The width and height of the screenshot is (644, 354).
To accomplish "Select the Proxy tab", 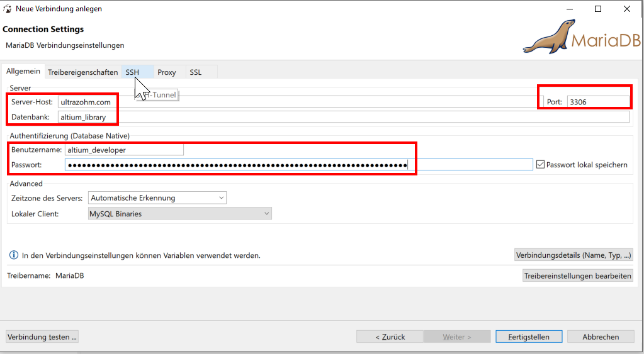I will pos(167,72).
